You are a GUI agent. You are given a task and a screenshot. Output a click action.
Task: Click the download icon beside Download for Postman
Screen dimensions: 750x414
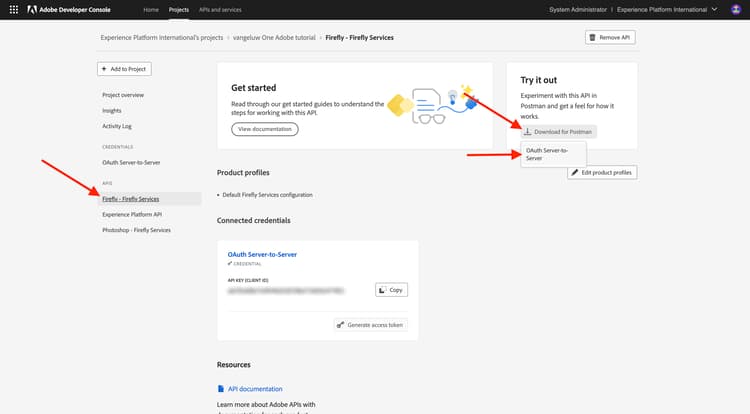point(527,131)
